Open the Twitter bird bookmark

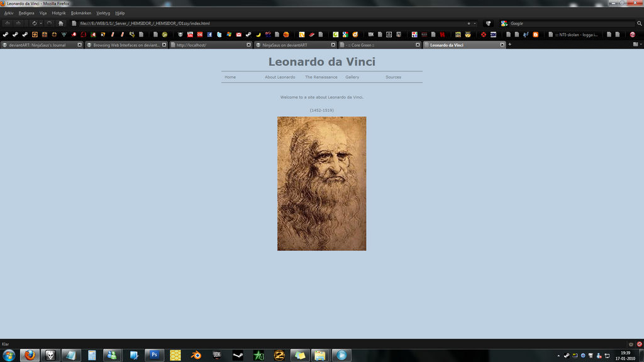(219, 35)
